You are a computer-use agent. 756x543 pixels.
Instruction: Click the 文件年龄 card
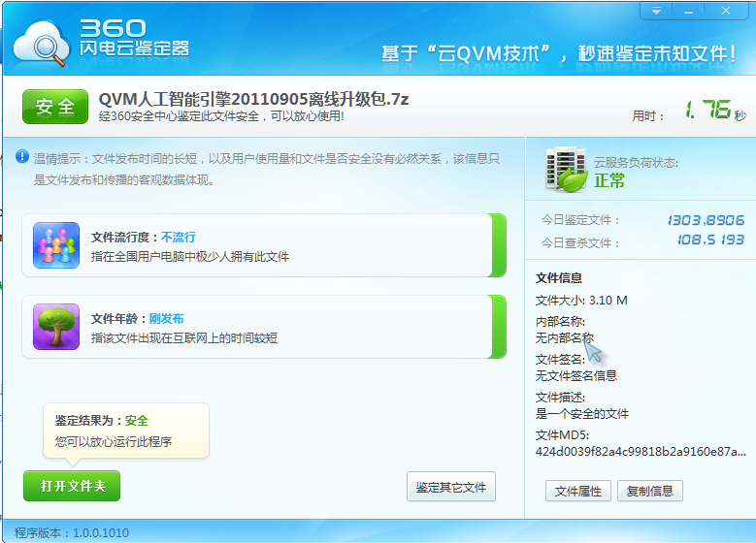264,327
